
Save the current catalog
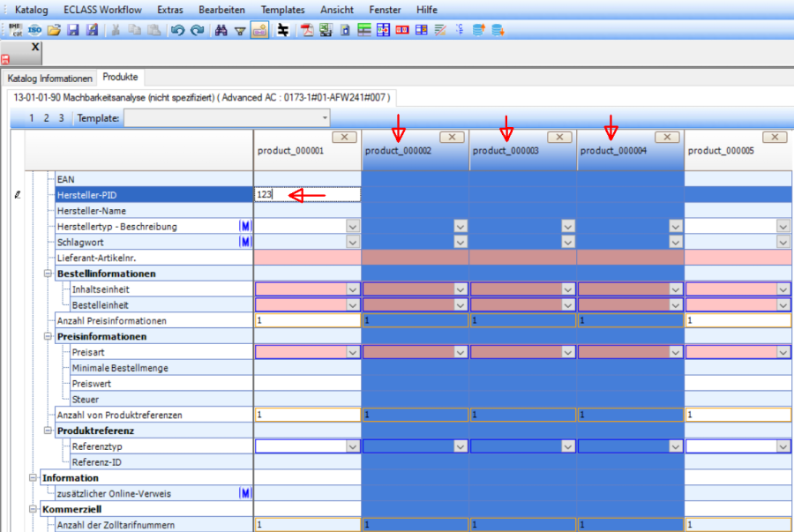click(73, 29)
